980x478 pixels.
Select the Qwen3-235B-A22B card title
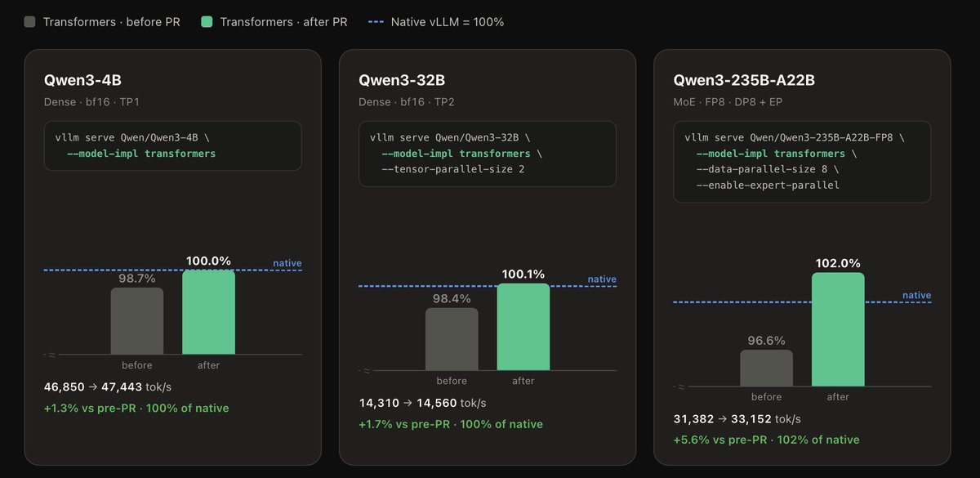pyautogui.click(x=744, y=80)
